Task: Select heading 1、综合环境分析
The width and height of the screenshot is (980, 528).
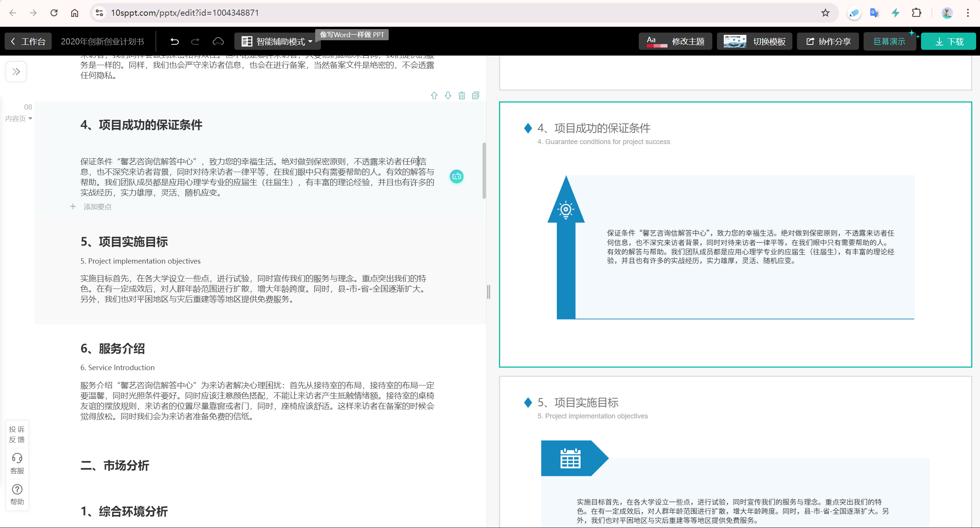Action: point(124,512)
